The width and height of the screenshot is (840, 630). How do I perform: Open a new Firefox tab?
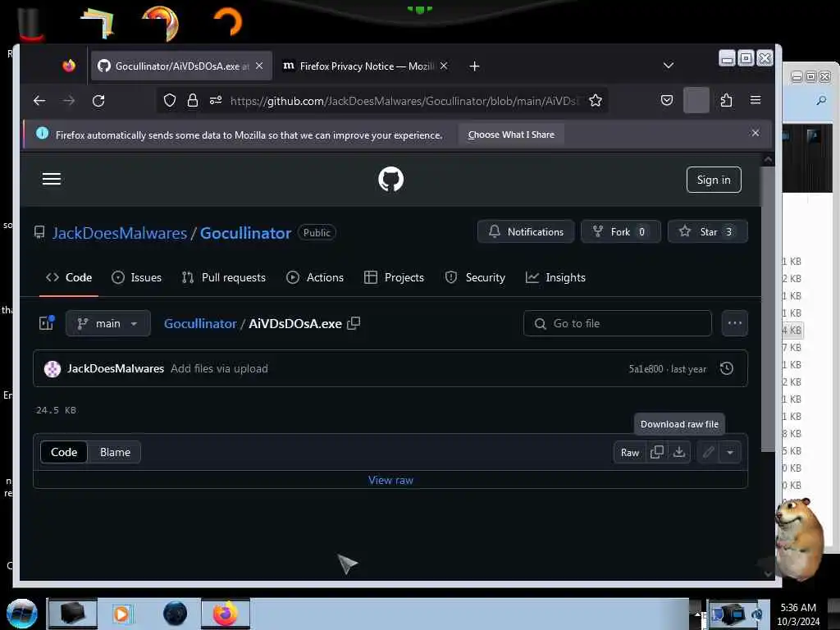tap(474, 66)
